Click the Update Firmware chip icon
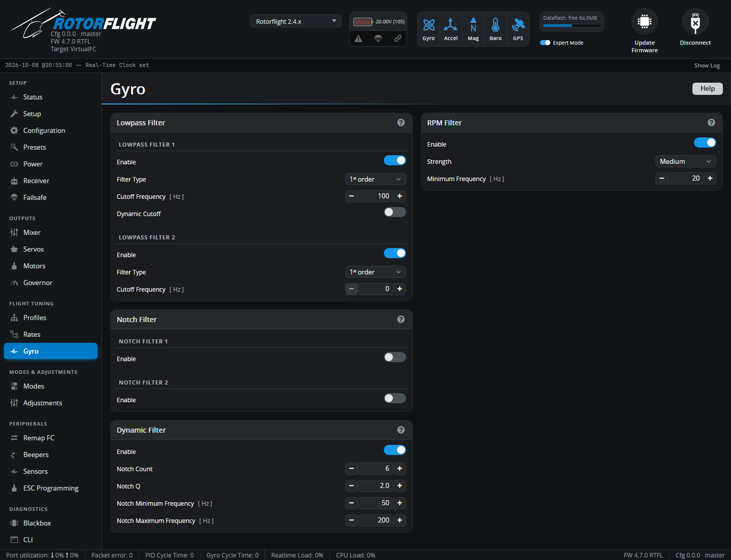The width and height of the screenshot is (731, 560). 645,21
